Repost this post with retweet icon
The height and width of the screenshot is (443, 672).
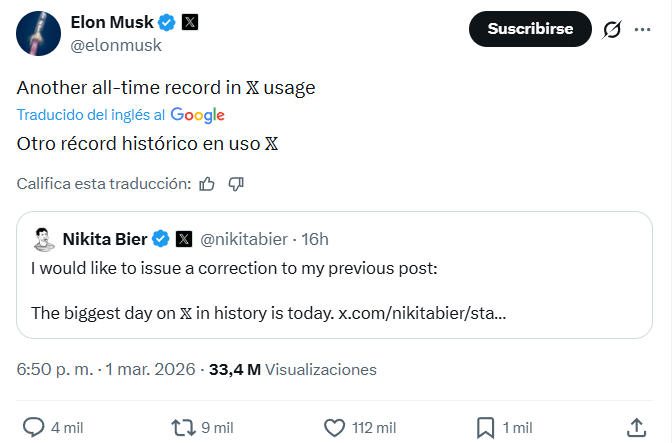(x=183, y=427)
